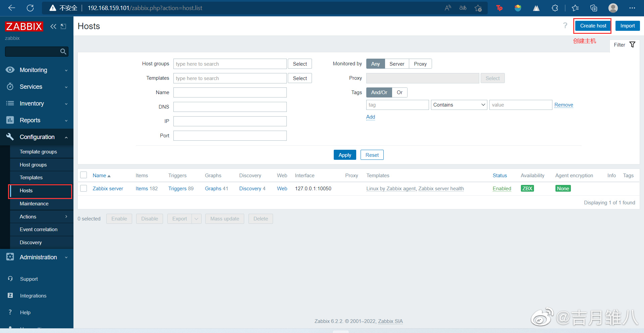644x333 pixels.
Task: Click the Create host button
Action: pos(593,26)
